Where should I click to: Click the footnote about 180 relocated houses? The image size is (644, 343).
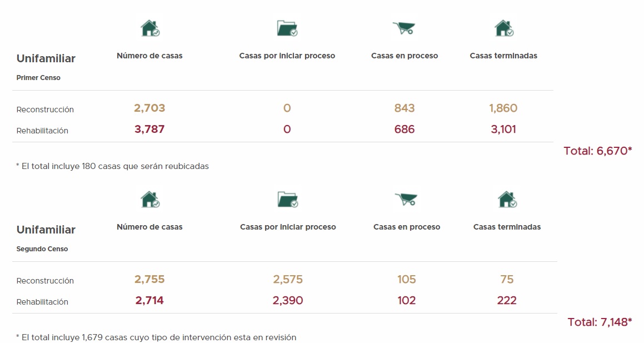click(x=113, y=166)
